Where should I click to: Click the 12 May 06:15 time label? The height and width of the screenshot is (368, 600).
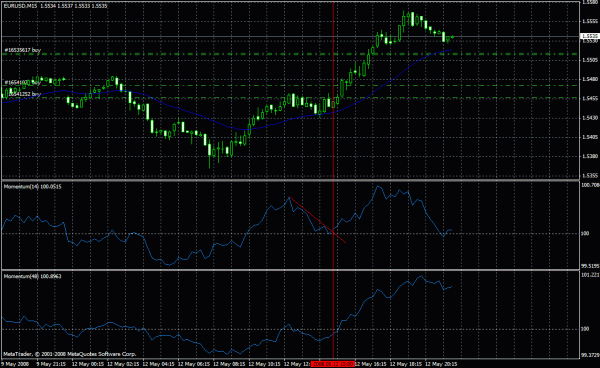tap(194, 364)
